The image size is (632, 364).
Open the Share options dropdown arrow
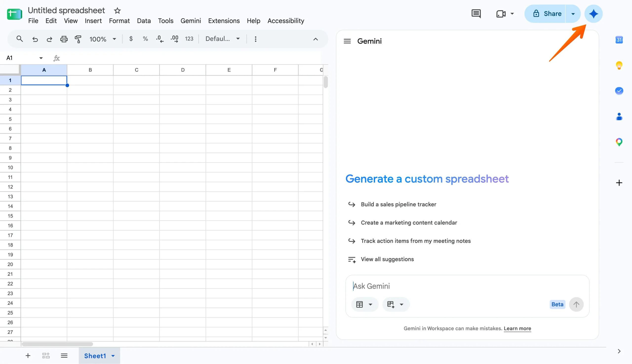(x=573, y=14)
